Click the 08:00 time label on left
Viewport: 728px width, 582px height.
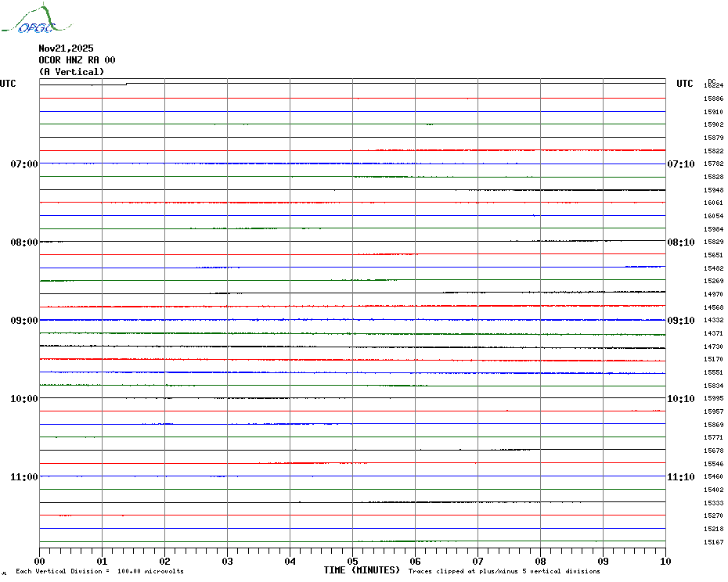click(x=23, y=242)
